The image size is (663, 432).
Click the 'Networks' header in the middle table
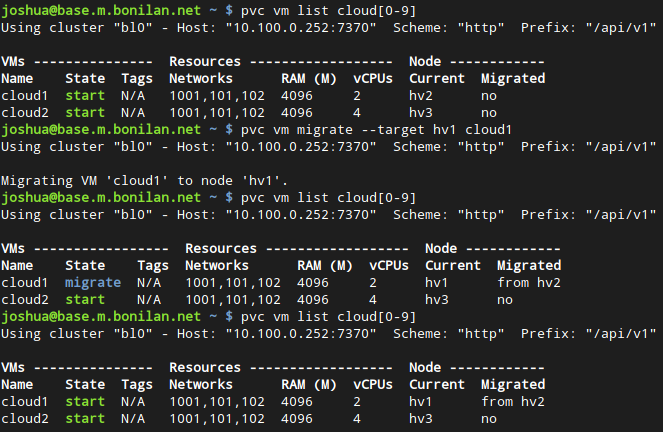click(217, 266)
